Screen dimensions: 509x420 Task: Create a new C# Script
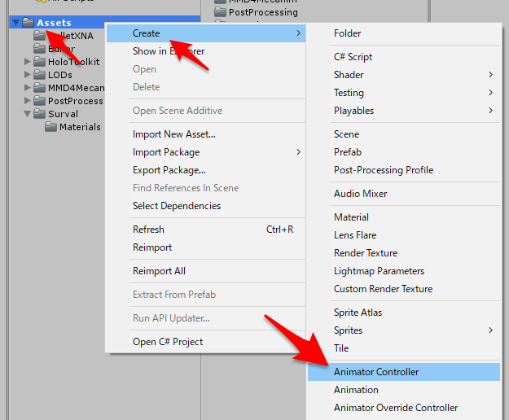click(404, 57)
